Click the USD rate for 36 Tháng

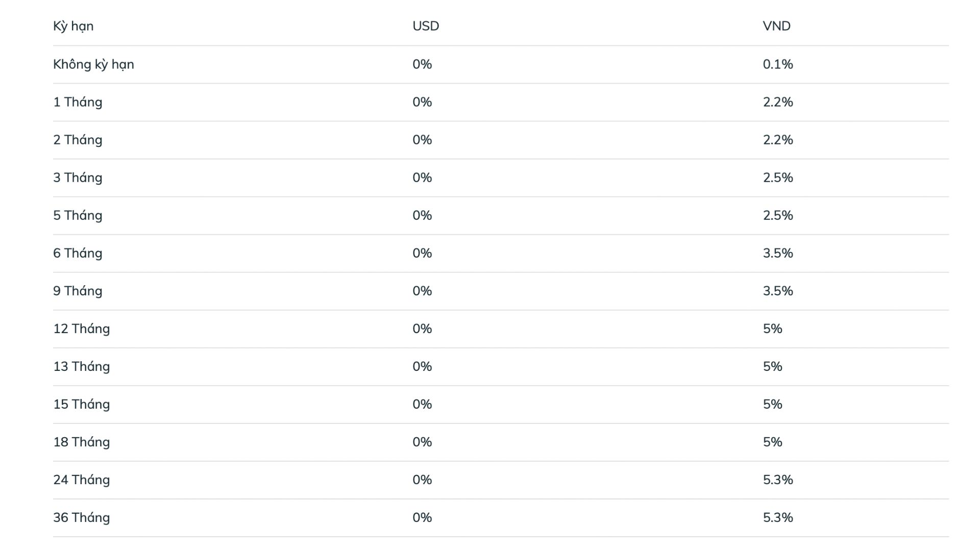[422, 517]
